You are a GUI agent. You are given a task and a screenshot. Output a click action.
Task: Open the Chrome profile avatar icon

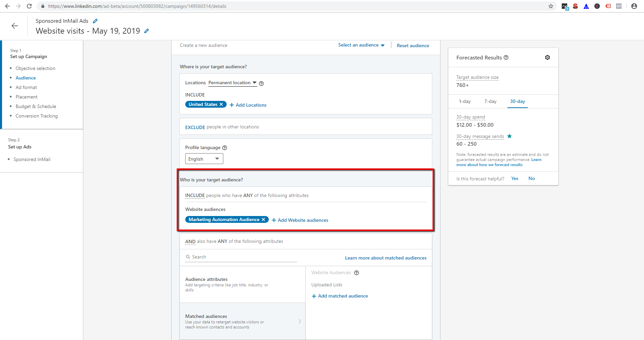(x=634, y=6)
